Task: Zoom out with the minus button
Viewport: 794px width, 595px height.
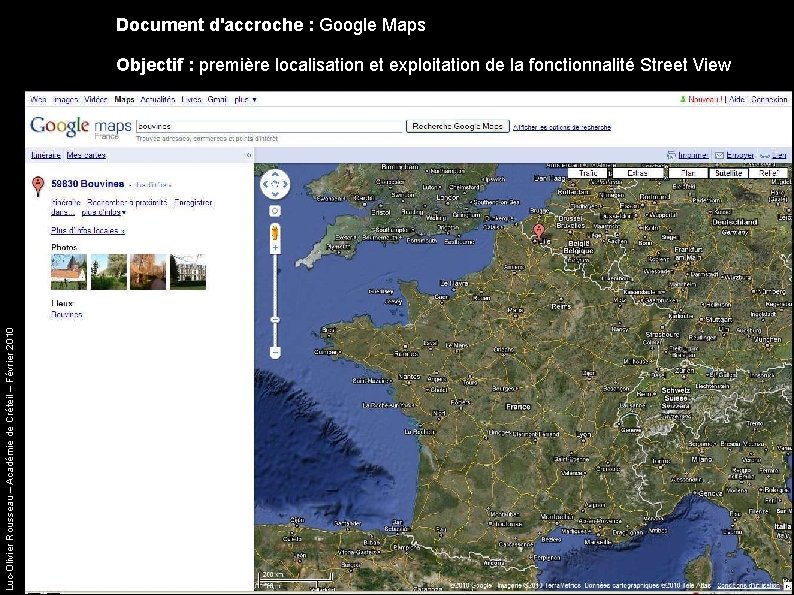Action: click(x=275, y=352)
